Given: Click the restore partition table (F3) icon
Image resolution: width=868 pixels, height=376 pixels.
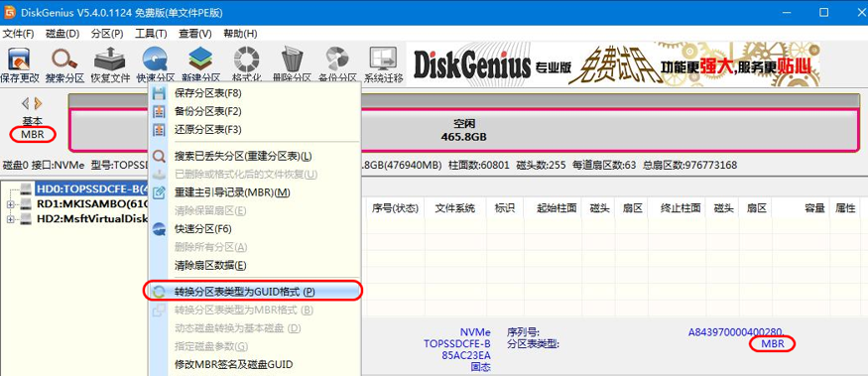Looking at the screenshot, I should point(159,130).
